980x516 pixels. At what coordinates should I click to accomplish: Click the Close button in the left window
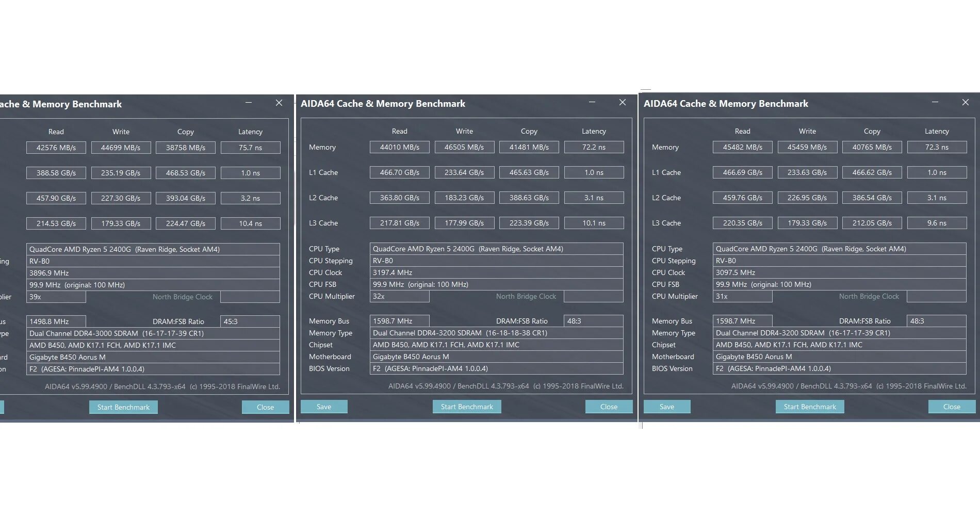(265, 407)
